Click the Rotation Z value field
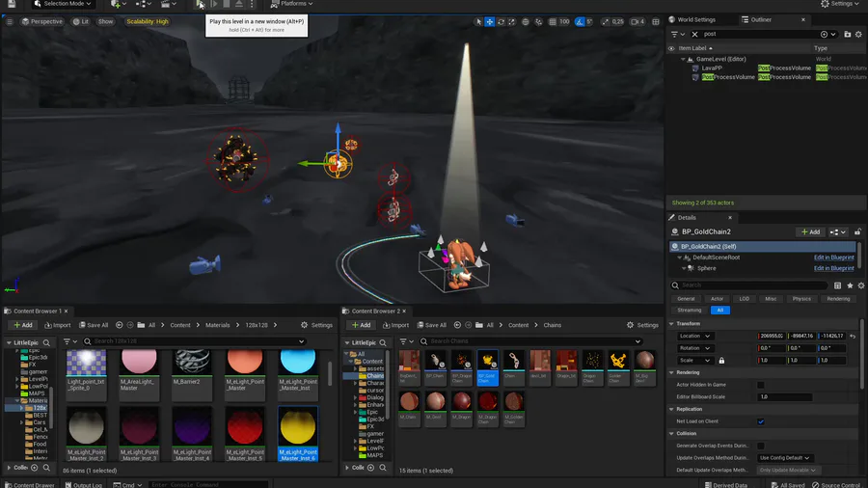This screenshot has width=868, height=488. (831, 348)
